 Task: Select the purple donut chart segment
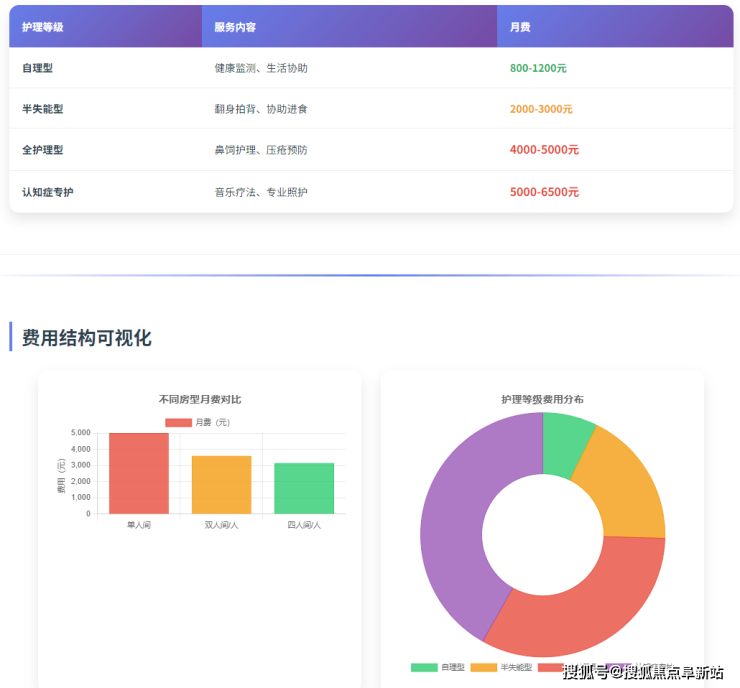click(453, 520)
